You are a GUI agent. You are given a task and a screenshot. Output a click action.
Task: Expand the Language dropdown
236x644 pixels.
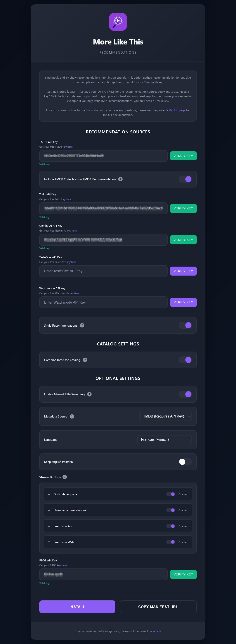tap(164, 440)
